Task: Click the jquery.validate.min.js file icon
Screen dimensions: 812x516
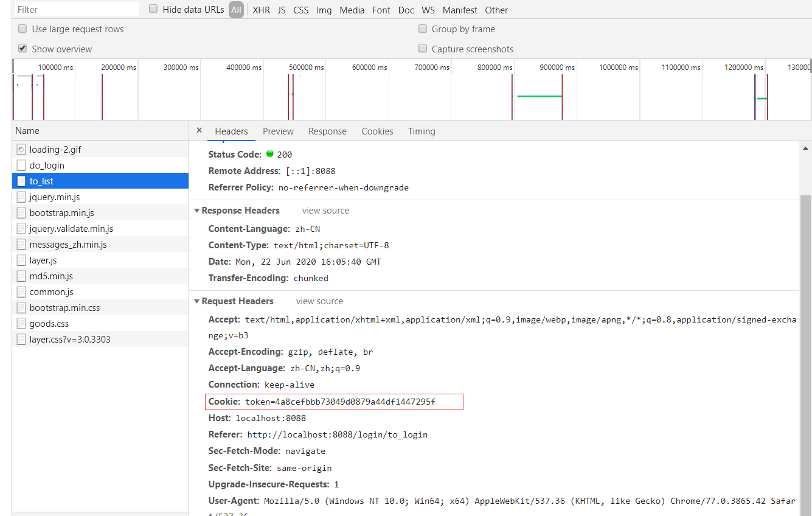Action: point(21,228)
